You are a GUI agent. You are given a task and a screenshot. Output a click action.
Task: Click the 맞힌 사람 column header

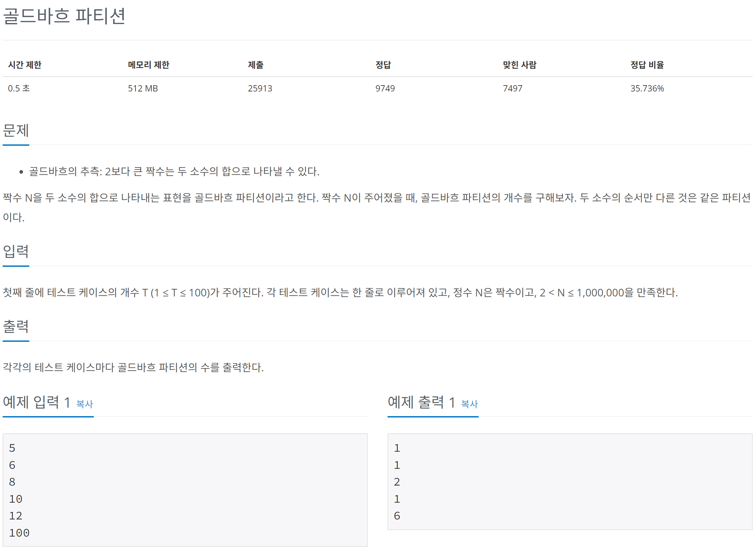coord(519,65)
